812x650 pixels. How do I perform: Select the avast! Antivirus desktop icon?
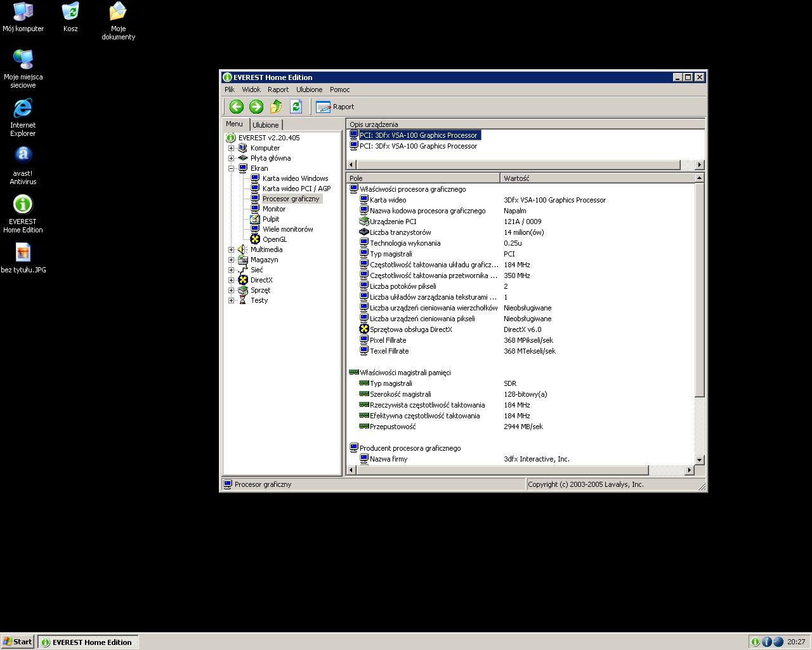23,165
